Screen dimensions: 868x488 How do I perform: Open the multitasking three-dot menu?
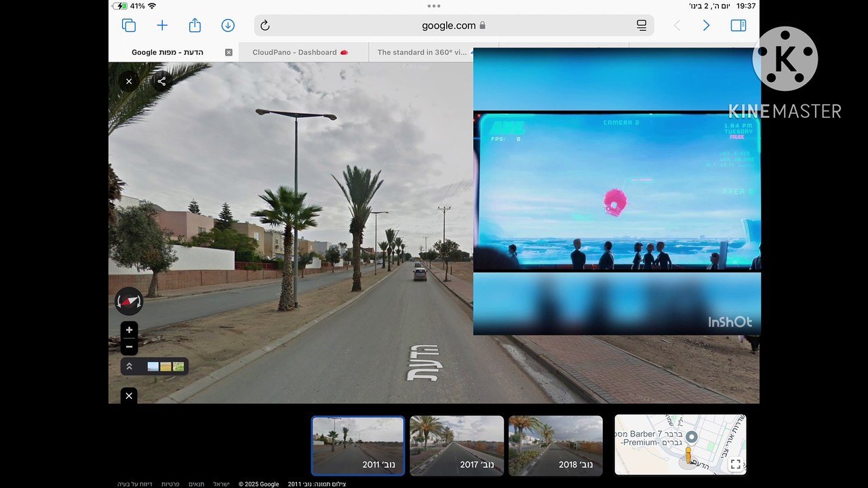click(434, 5)
